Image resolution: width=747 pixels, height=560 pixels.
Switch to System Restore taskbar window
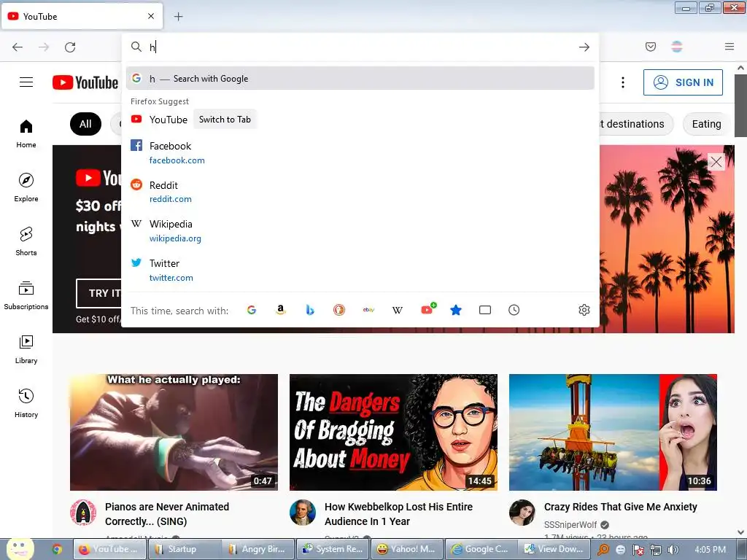click(x=333, y=549)
